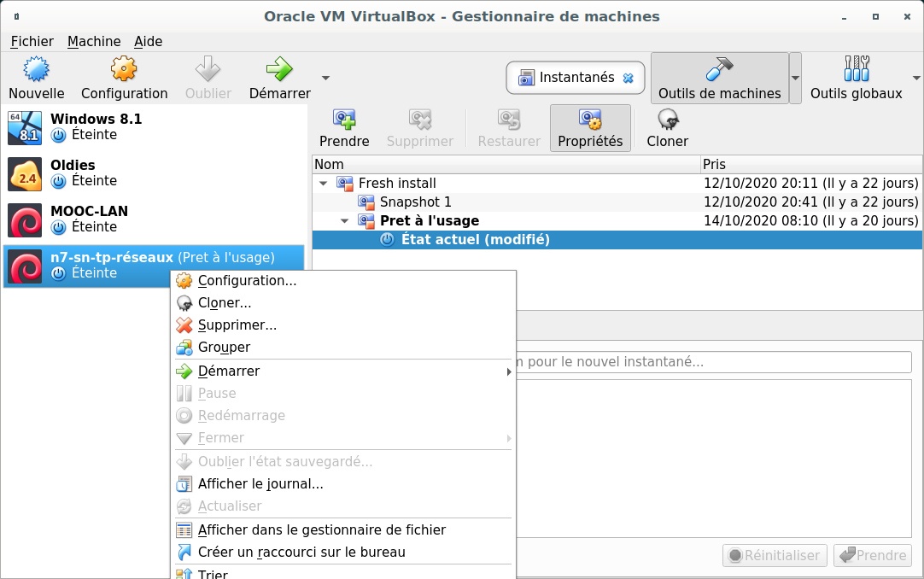Viewport: 924px width, 579px height.
Task: Select the Fresh install snapshot row
Action: pyautogui.click(x=617, y=184)
